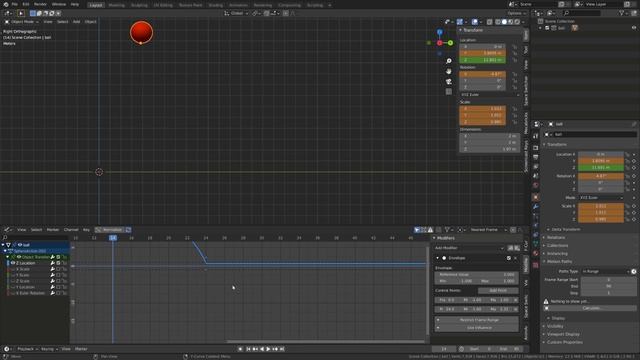Switch to the Modeling workspace tab
The height and width of the screenshot is (360, 640).
tap(116, 5)
